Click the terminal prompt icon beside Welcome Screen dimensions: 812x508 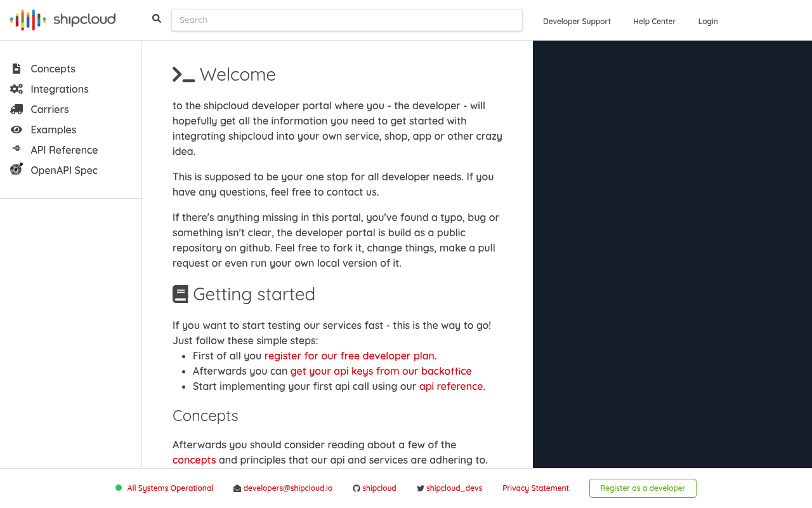click(183, 74)
